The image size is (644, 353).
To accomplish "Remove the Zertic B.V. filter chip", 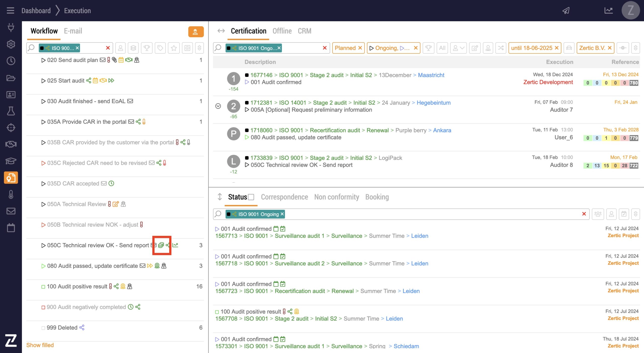I will [610, 48].
